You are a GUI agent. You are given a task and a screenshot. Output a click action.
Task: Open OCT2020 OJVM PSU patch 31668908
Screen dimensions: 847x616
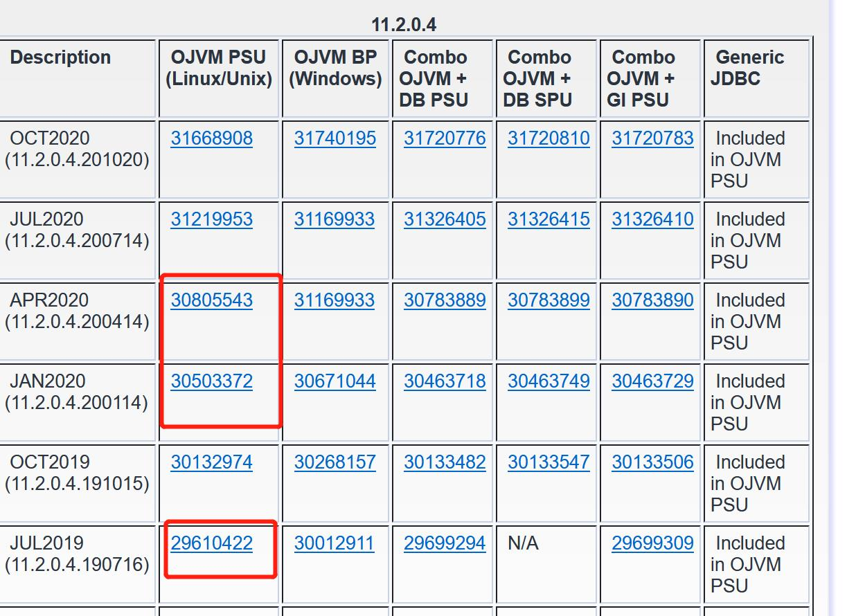click(x=211, y=138)
